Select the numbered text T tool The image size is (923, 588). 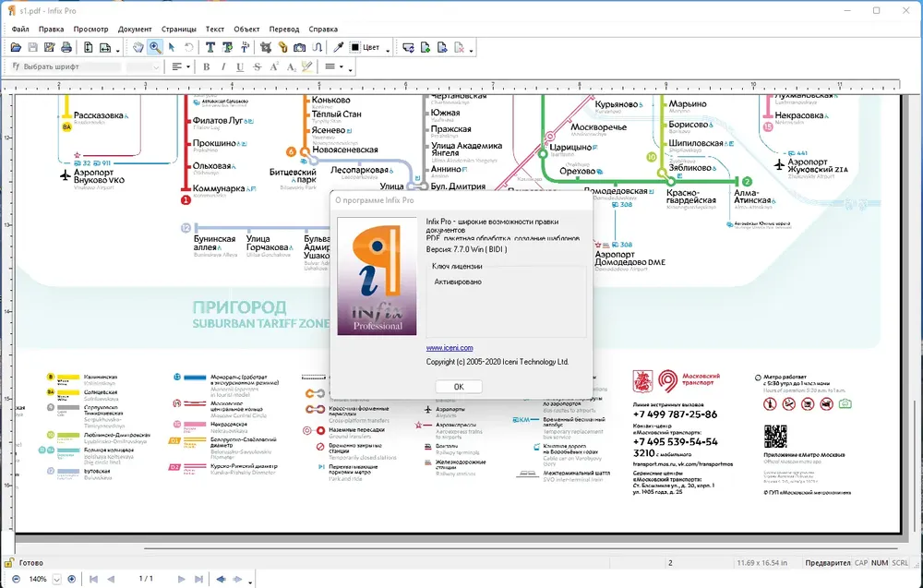pyautogui.click(x=245, y=48)
